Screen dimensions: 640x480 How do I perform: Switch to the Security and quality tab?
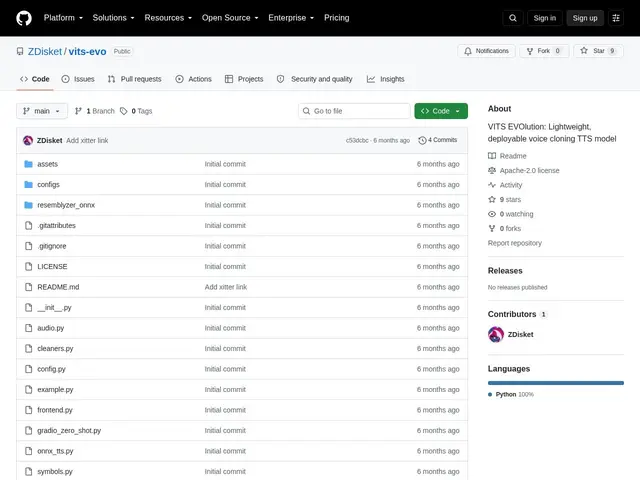click(315, 79)
